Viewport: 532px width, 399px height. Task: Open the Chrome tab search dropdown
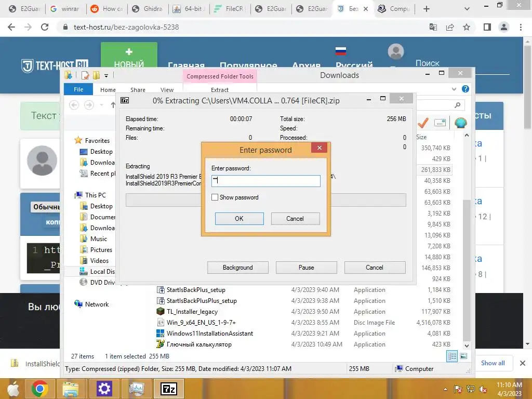(x=467, y=9)
